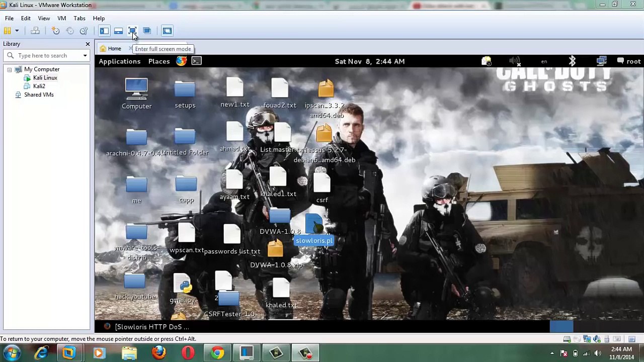Select the setups folder
Image resolution: width=644 pixels, height=362 pixels.
[x=185, y=95]
